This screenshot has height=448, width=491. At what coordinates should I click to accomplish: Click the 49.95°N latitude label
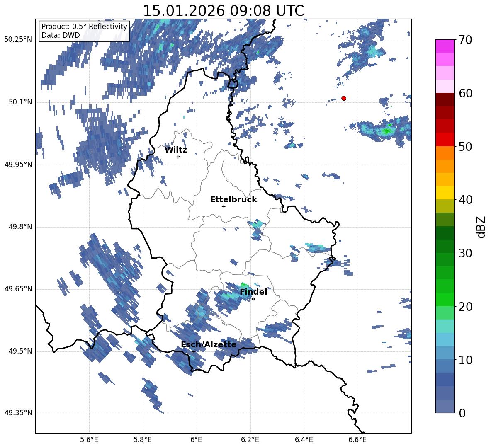click(x=18, y=165)
